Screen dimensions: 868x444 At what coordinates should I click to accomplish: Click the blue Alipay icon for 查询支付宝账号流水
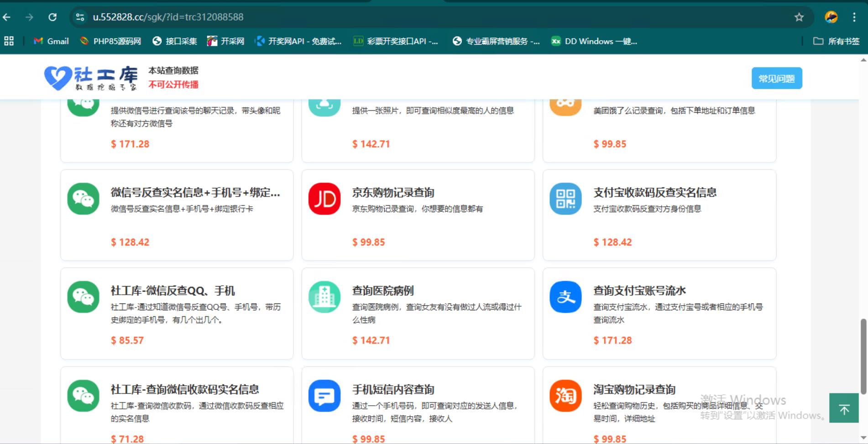coord(565,297)
